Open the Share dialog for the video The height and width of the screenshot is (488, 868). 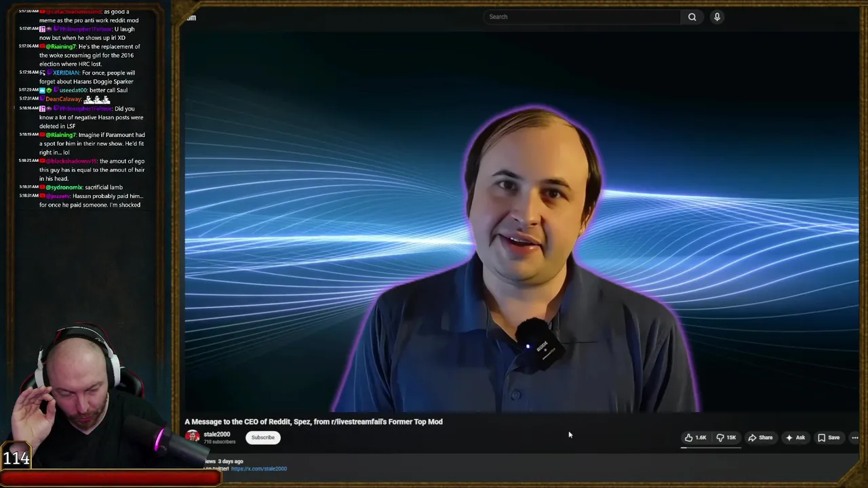[x=760, y=438]
